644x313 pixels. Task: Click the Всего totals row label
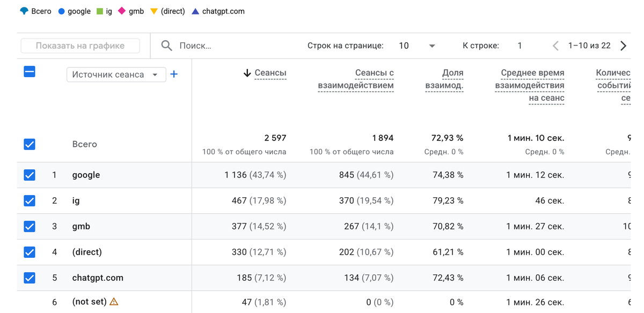coord(85,144)
